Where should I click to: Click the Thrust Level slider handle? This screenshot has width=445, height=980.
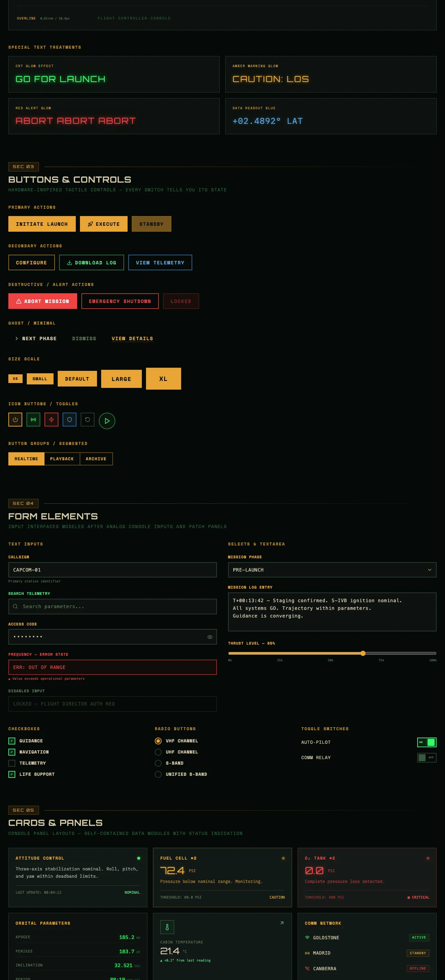[363, 653]
